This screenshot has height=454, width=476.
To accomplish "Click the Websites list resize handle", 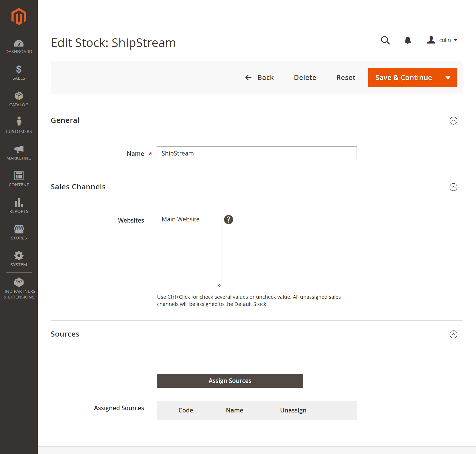I will pos(219,285).
